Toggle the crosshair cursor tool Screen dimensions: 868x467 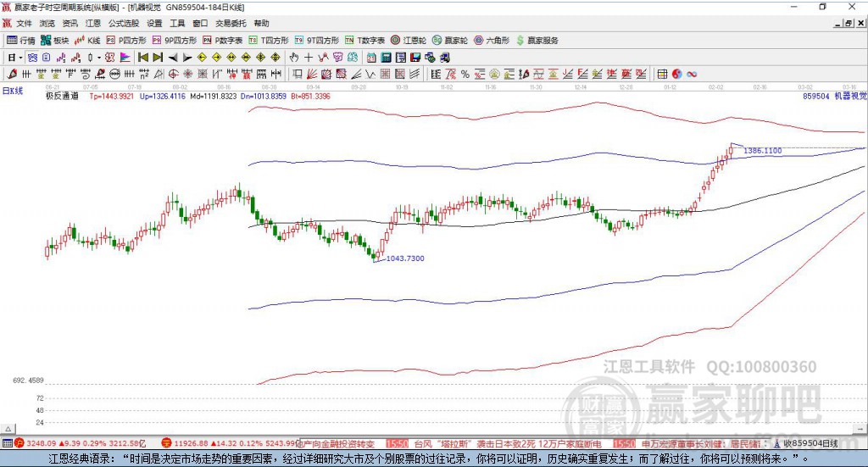(x=309, y=58)
